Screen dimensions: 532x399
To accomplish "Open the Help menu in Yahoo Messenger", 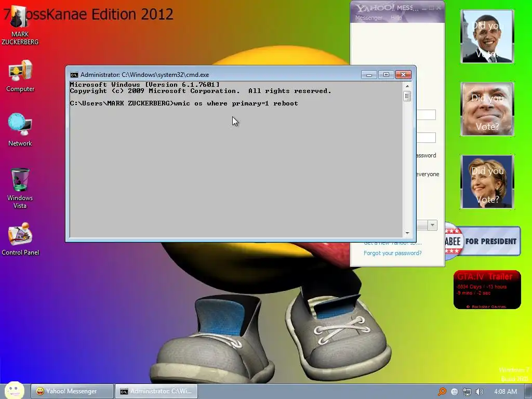I will [x=396, y=18].
